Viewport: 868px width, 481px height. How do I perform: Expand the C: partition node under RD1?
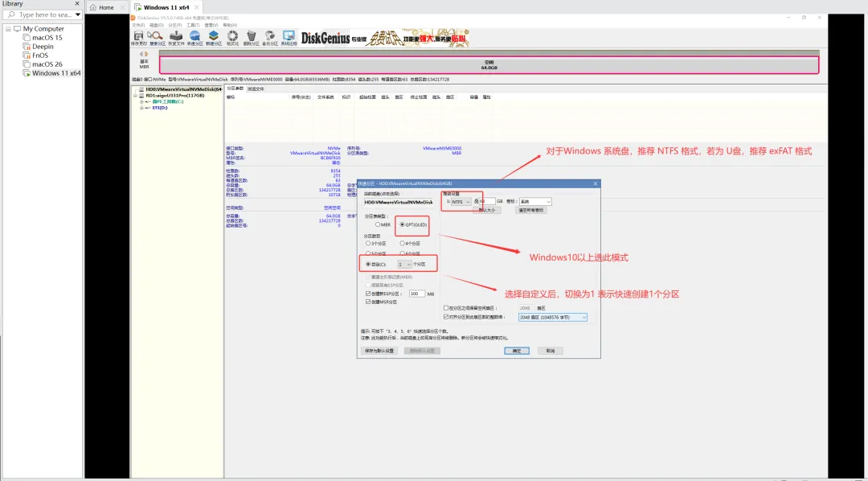click(x=141, y=101)
